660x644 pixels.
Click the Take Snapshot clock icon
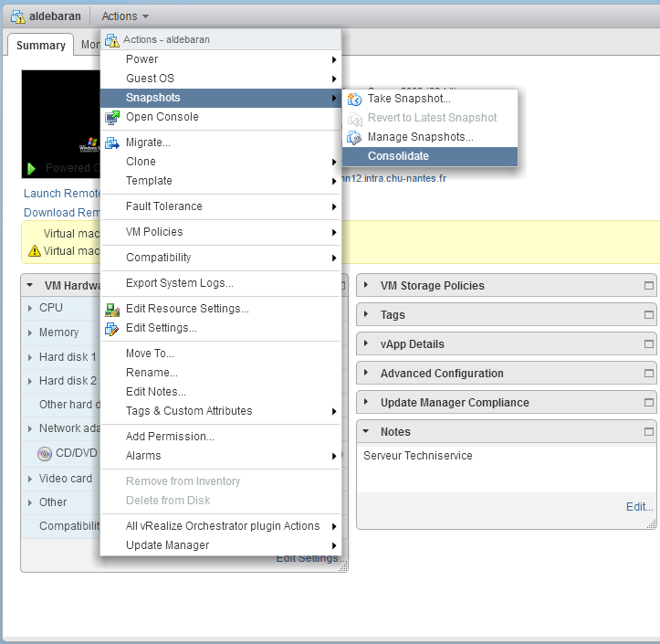pyautogui.click(x=354, y=99)
